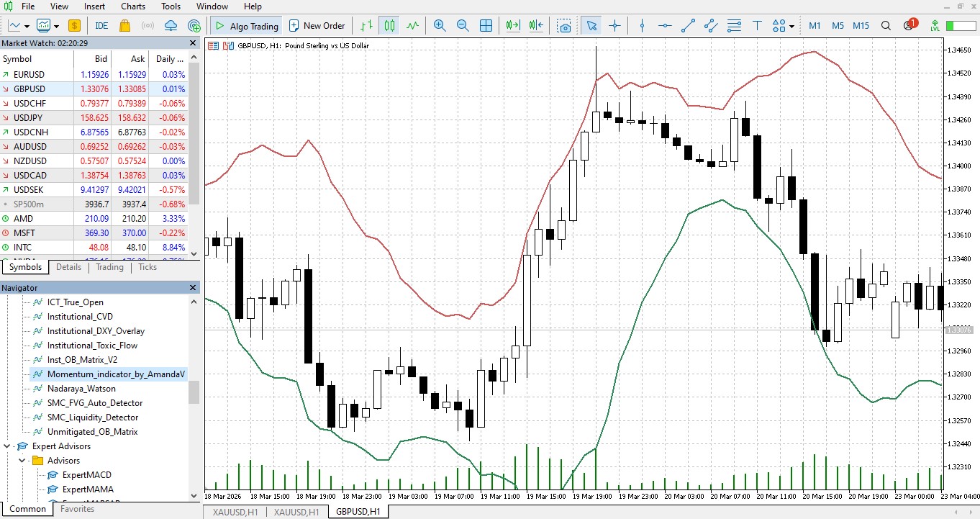Switch chart timeframe to M1

click(815, 26)
